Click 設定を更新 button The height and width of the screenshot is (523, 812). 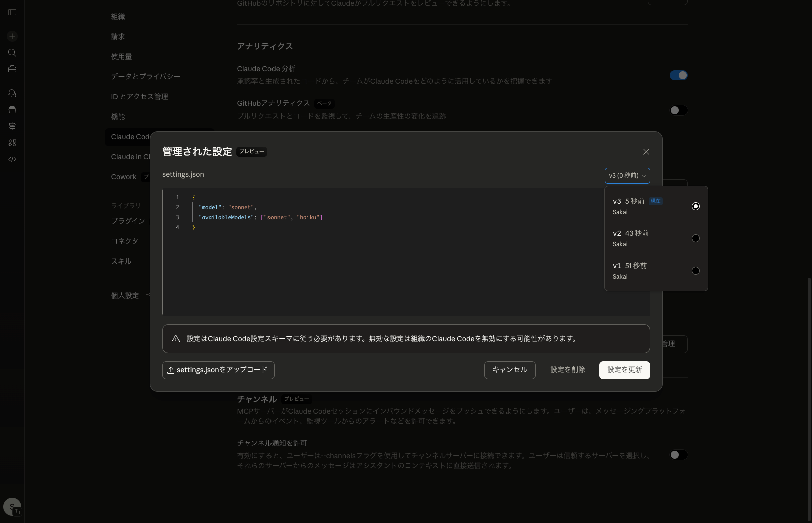coord(624,370)
